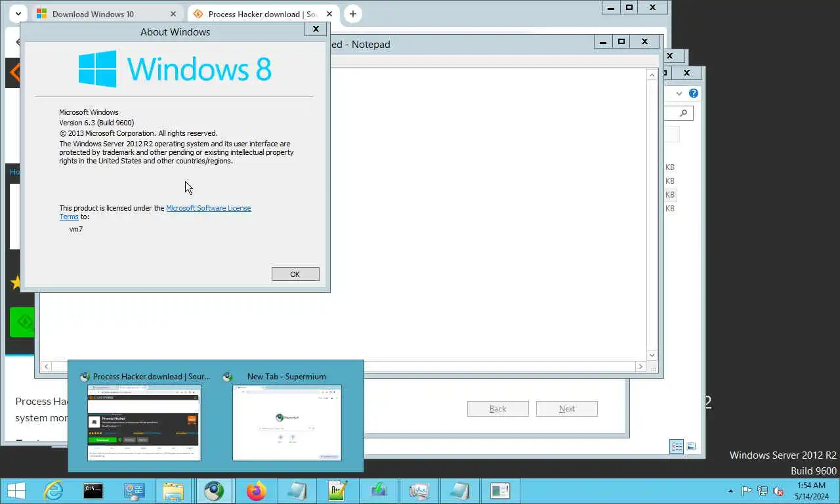Close the About Windows dialog

point(315,29)
